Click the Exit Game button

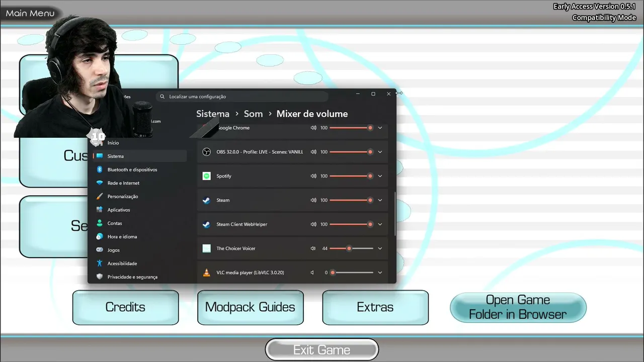[322, 350]
